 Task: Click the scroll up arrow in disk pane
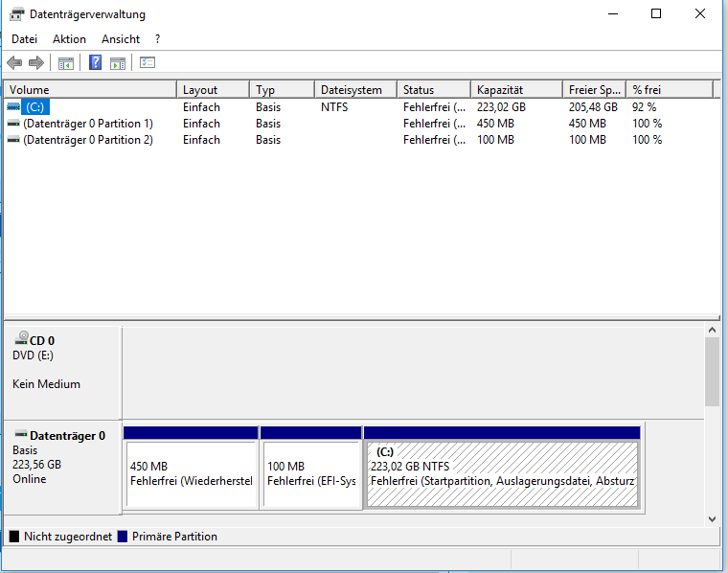(x=712, y=330)
